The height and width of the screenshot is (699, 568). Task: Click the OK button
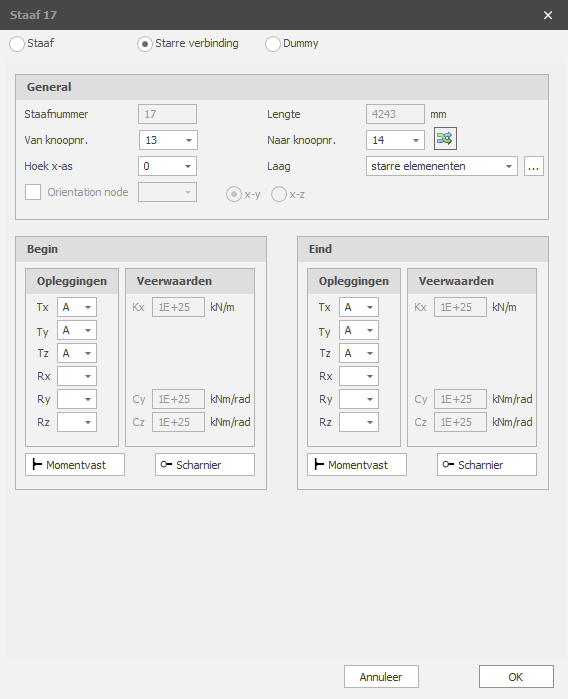pyautogui.click(x=516, y=677)
